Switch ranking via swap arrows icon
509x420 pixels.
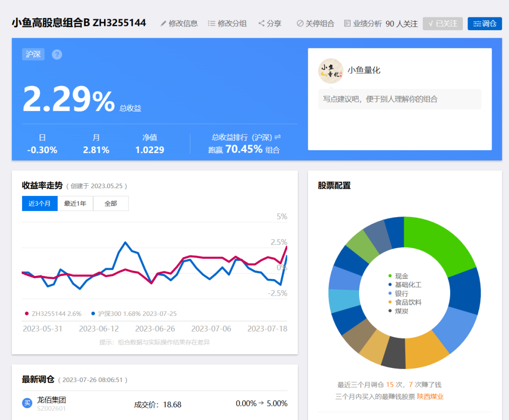pyautogui.click(x=278, y=137)
